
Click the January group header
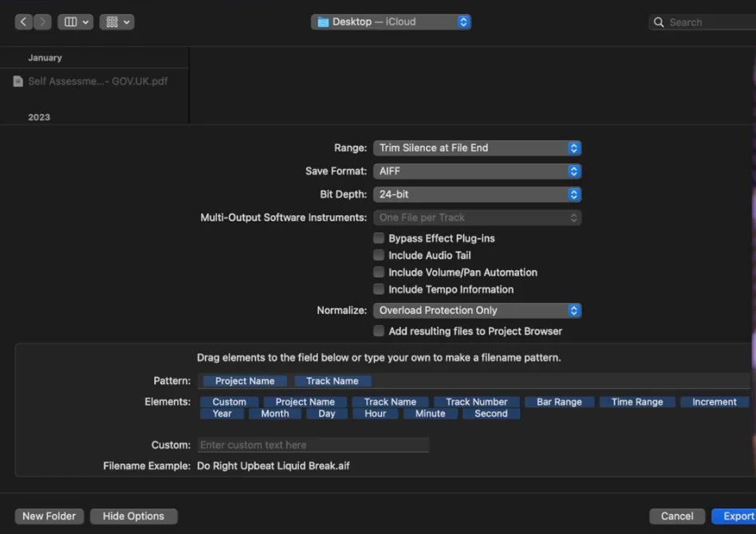point(45,58)
